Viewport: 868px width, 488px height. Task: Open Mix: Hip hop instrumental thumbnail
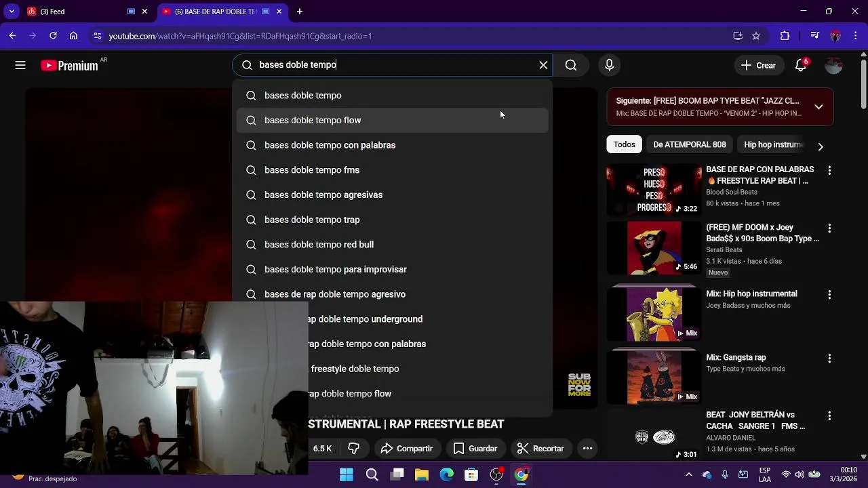[x=654, y=314]
